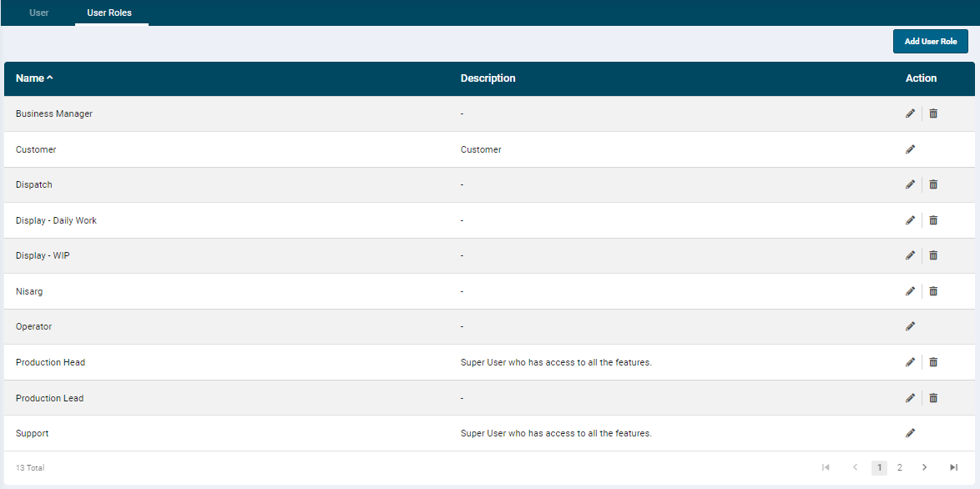Edit the Business Manager role
Screen dimensions: 980x489
point(910,113)
